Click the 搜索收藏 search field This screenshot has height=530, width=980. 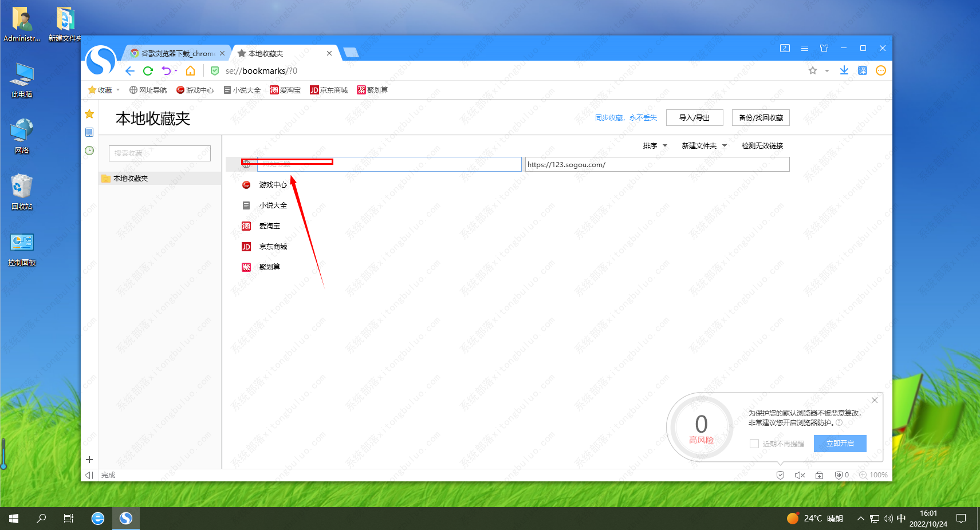tap(160, 153)
